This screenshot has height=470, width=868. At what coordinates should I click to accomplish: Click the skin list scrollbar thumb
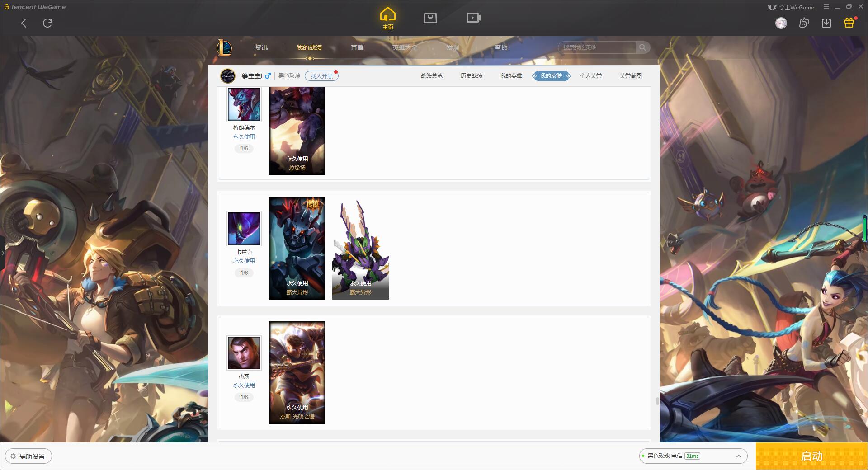click(x=657, y=401)
